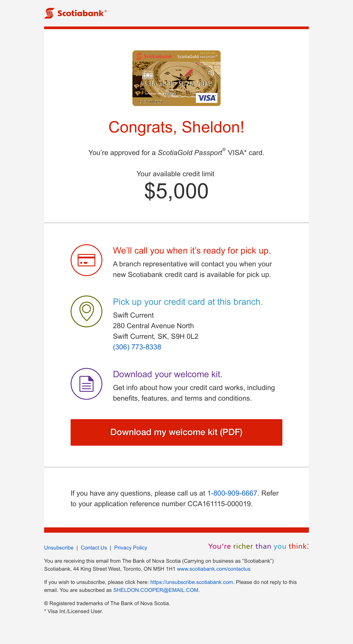Click the "You're richer than you think" slogan
The height and width of the screenshot is (644, 353).
pos(258,546)
